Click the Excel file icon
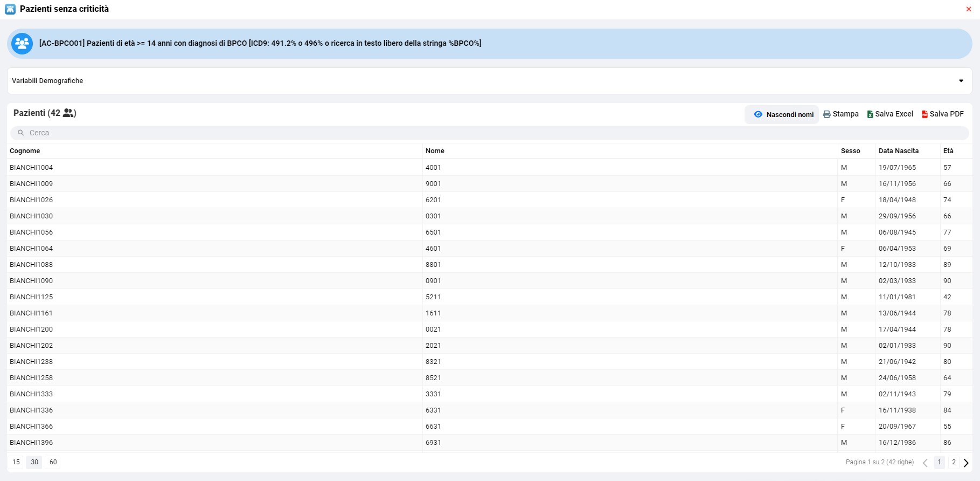The width and height of the screenshot is (980, 481). click(x=870, y=114)
